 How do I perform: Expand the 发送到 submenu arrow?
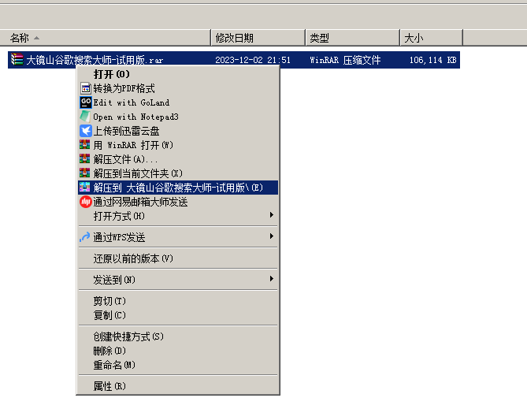click(271, 280)
